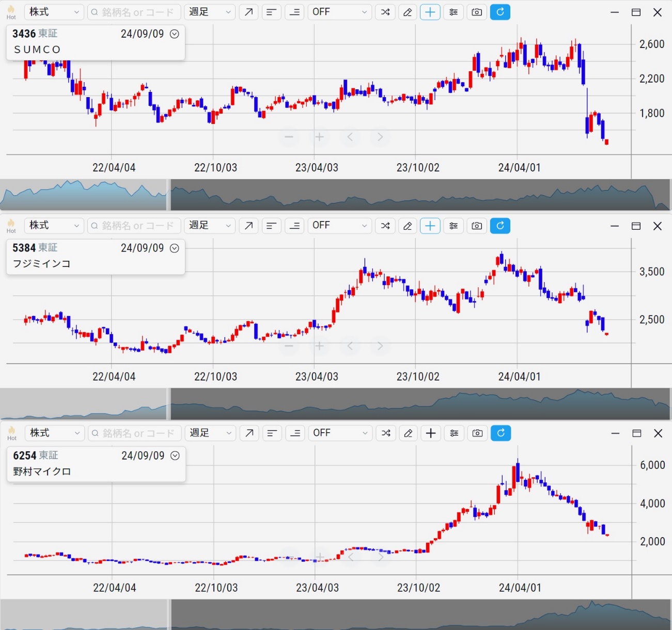Open the 週足 timeframe dropdown in 野村マイクロ chart
This screenshot has width=672, height=630.
tap(210, 433)
